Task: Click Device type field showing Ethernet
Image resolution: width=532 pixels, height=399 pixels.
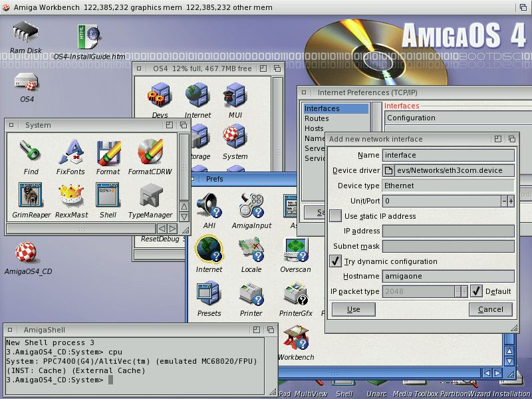Action: (x=448, y=186)
